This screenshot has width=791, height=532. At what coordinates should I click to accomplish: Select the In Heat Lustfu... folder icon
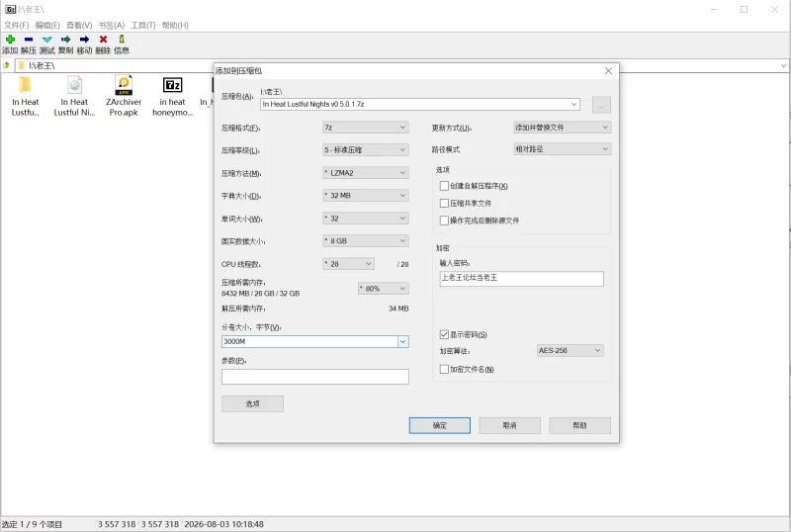26,85
